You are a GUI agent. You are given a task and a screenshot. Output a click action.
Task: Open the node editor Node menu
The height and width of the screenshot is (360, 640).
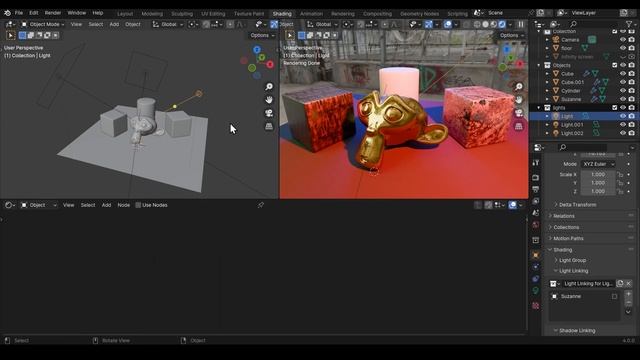pyautogui.click(x=124, y=205)
